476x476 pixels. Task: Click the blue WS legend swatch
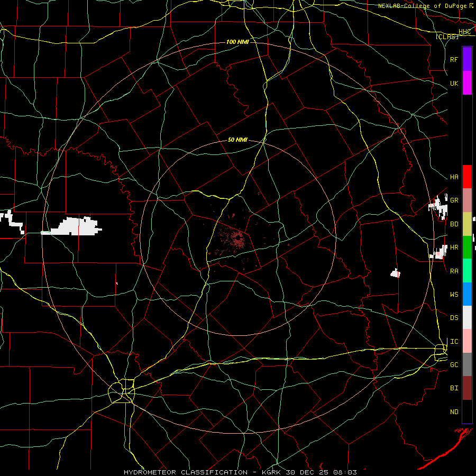(467, 294)
